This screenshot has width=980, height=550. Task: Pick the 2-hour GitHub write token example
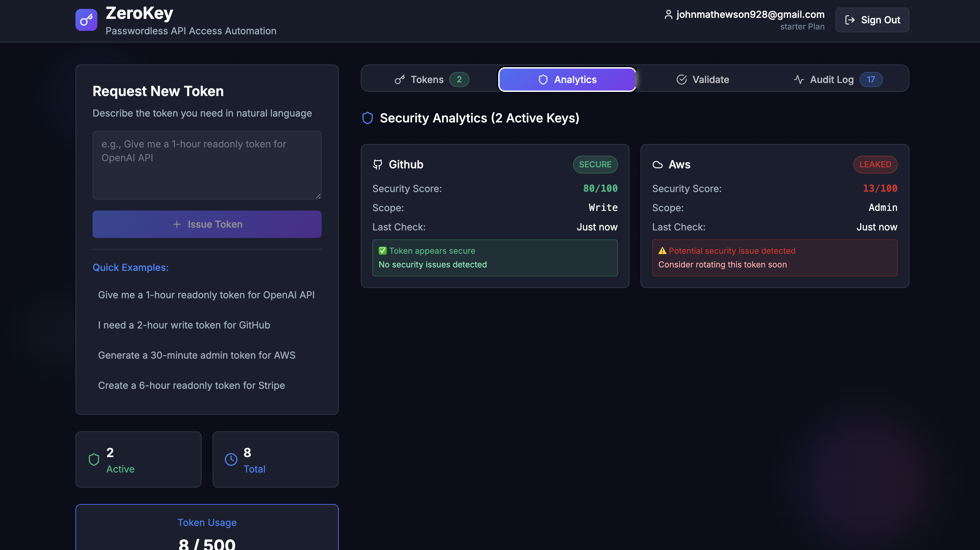(184, 325)
